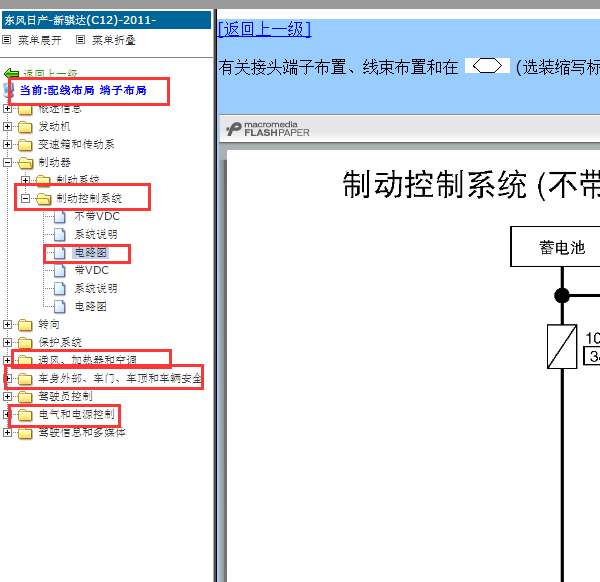Select the 发动机 tree label
Image resolution: width=600 pixels, height=582 pixels.
54,126
